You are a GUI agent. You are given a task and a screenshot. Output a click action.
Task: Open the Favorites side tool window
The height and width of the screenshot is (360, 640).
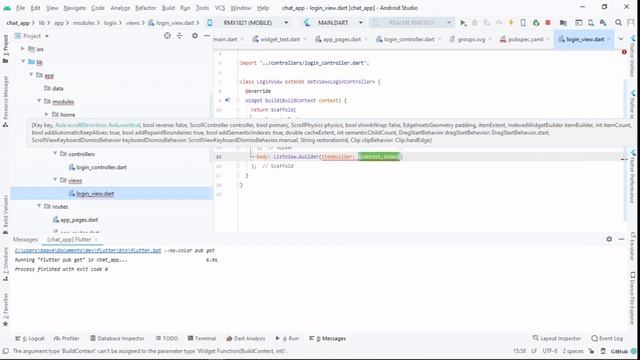(5, 310)
